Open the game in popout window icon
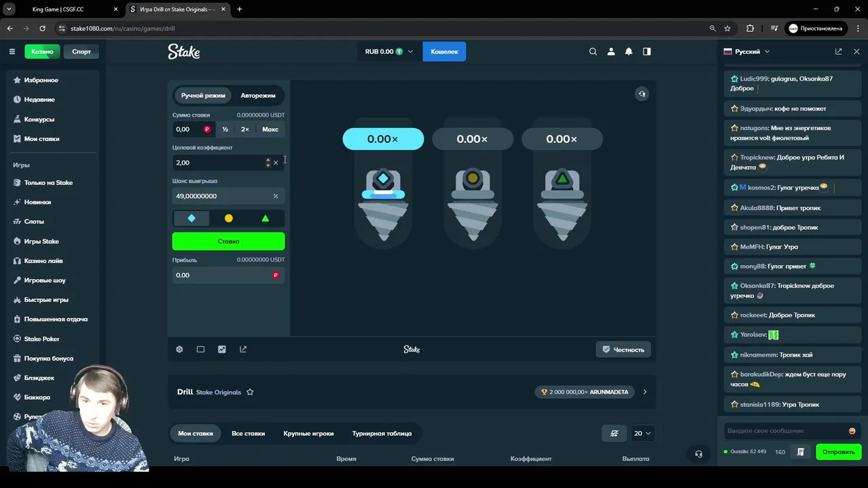868x488 pixels. pyautogui.click(x=243, y=349)
